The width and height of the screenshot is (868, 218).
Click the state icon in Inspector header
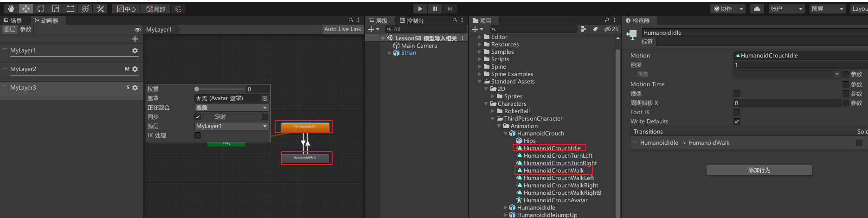[631, 35]
